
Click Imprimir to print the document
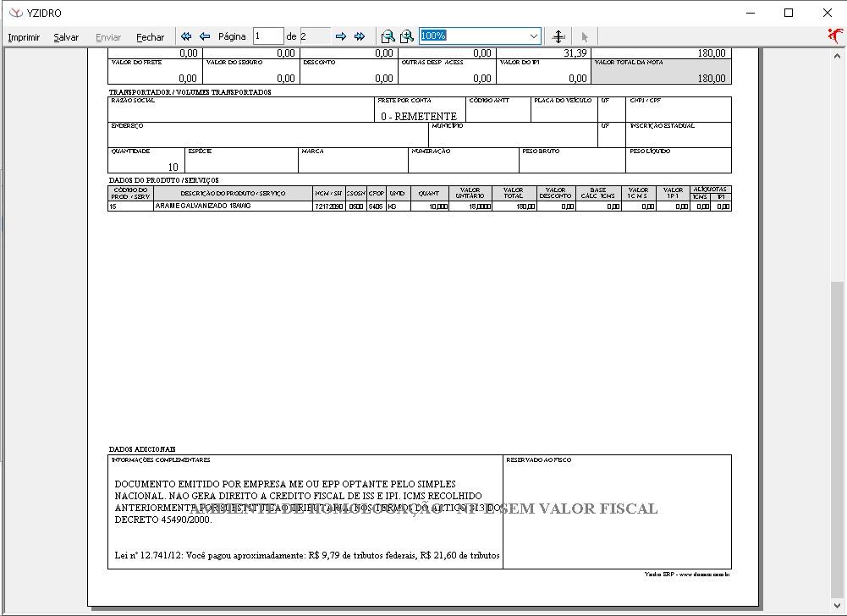tap(24, 36)
